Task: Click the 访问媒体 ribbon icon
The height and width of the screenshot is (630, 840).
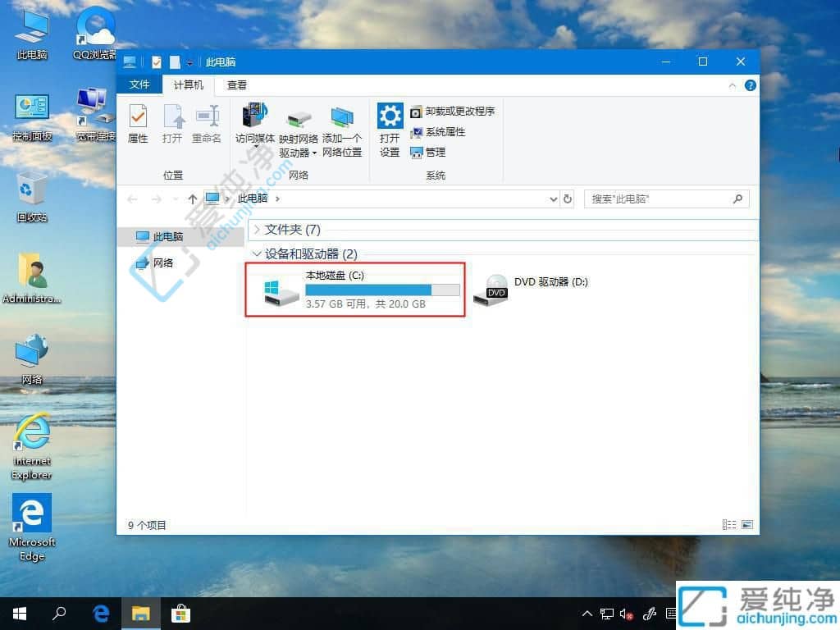Action: point(256,125)
